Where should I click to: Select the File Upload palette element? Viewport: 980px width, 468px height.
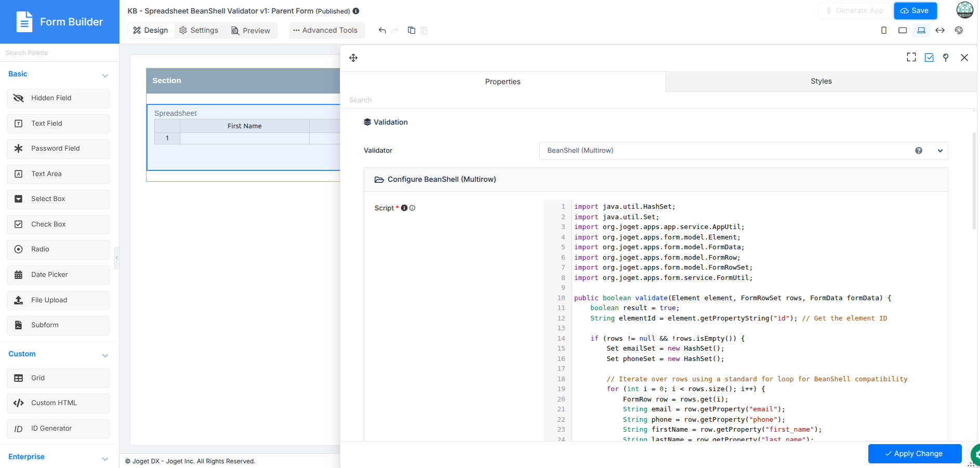point(58,300)
